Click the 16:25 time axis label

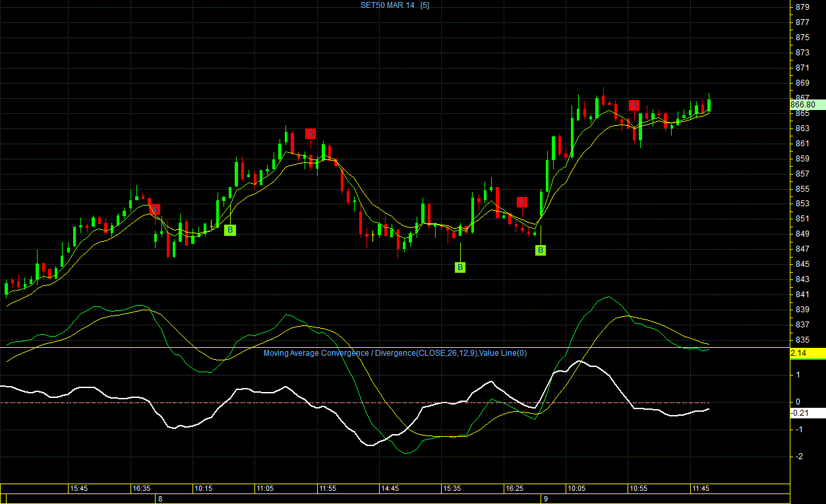(x=514, y=489)
